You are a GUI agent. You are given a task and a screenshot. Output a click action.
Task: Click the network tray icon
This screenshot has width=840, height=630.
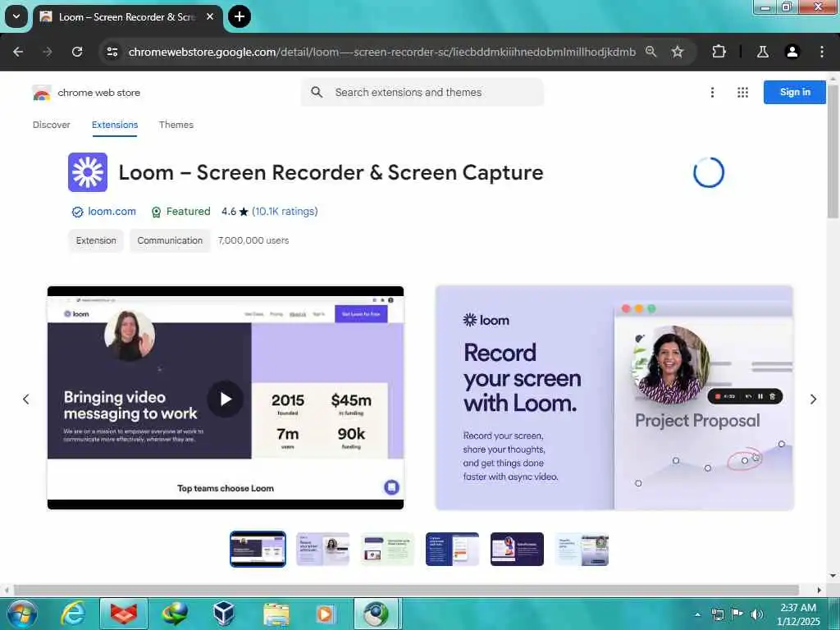pos(717,614)
